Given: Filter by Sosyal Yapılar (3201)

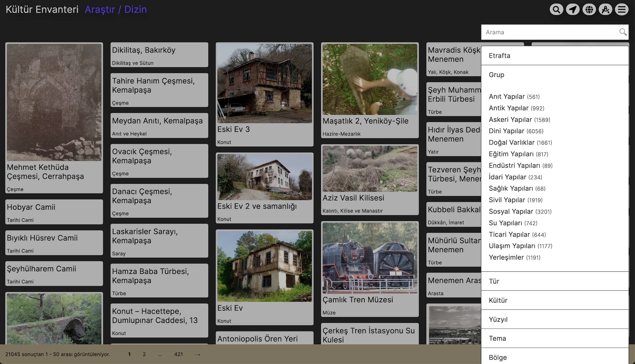Looking at the screenshot, I should click(520, 212).
